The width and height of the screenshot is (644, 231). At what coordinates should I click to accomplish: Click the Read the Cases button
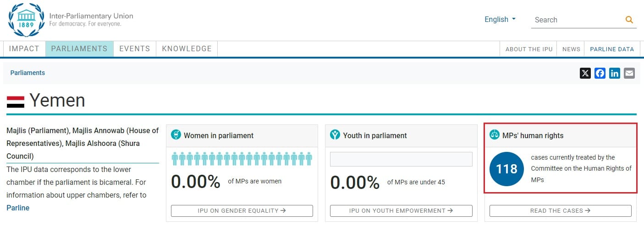[560, 211]
